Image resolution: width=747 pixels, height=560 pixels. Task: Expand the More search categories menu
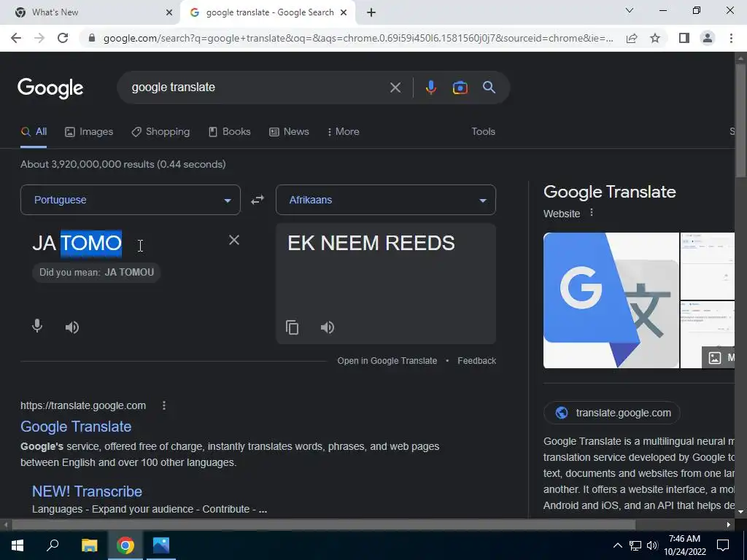[x=343, y=132]
